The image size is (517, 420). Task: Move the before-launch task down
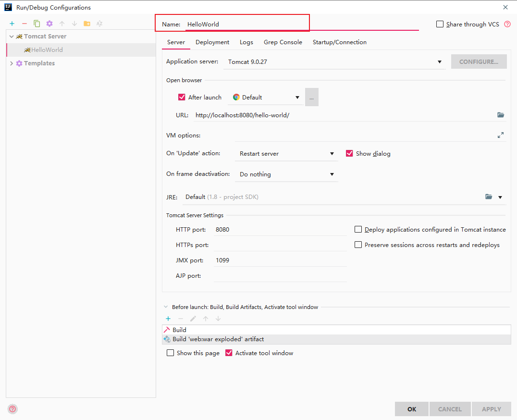(x=218, y=319)
